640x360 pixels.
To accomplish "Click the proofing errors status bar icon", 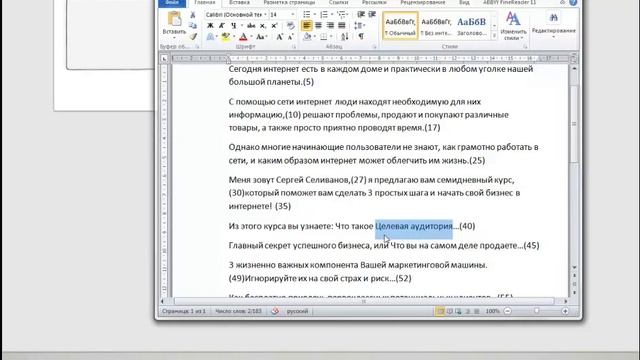I will click(275, 311).
